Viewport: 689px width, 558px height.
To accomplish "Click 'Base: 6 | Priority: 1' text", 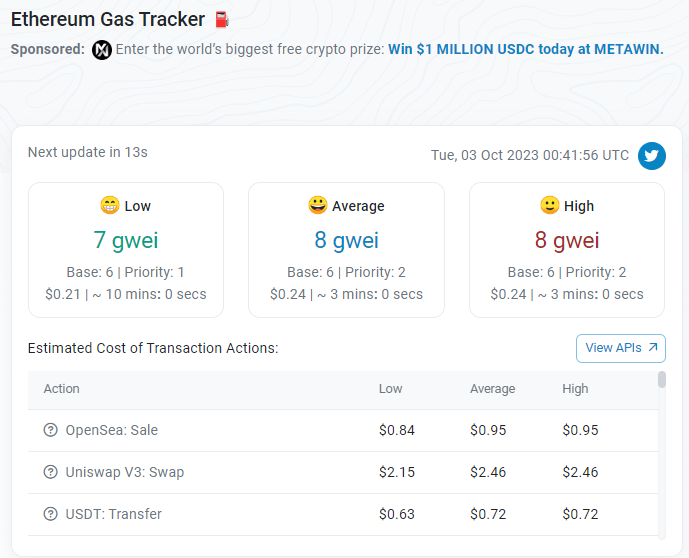I will tap(126, 272).
